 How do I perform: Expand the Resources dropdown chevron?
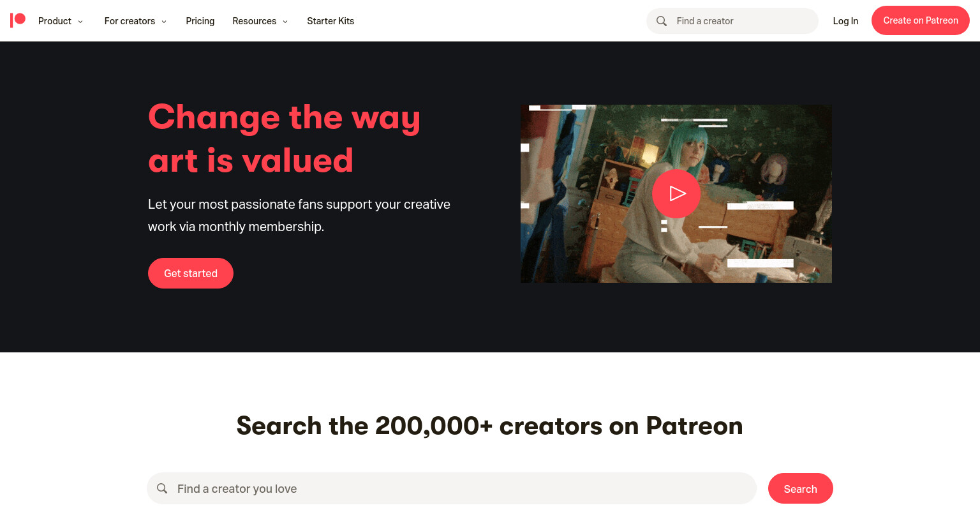(285, 22)
